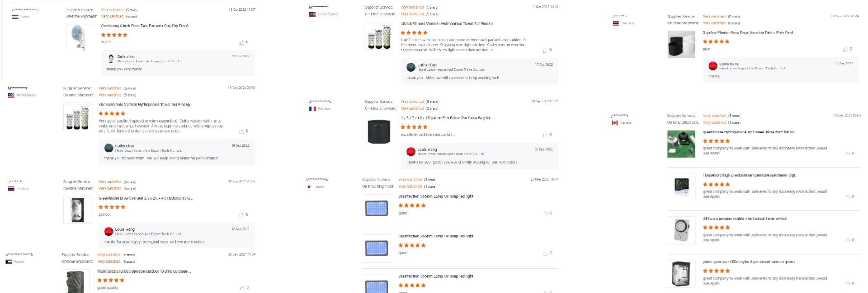This screenshot has width=868, height=293.
Task: Click the Japan flag icon
Action: click(x=309, y=187)
